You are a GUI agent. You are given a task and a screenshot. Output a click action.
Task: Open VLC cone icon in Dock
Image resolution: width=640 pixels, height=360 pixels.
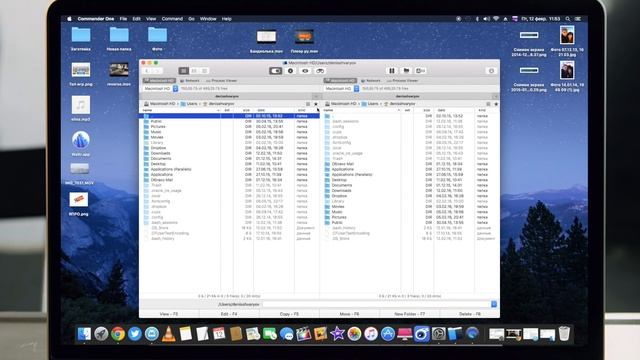click(x=169, y=334)
